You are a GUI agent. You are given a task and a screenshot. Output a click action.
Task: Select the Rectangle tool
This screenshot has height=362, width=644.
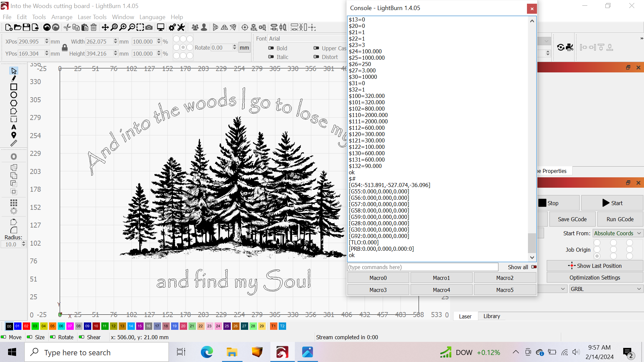[14, 87]
